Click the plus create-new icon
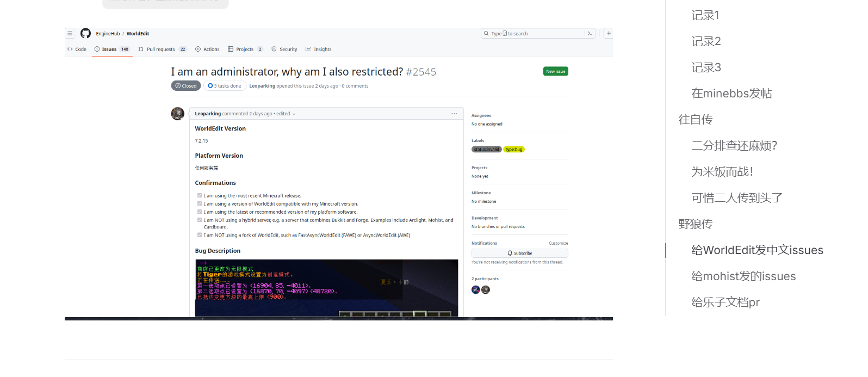 click(609, 33)
